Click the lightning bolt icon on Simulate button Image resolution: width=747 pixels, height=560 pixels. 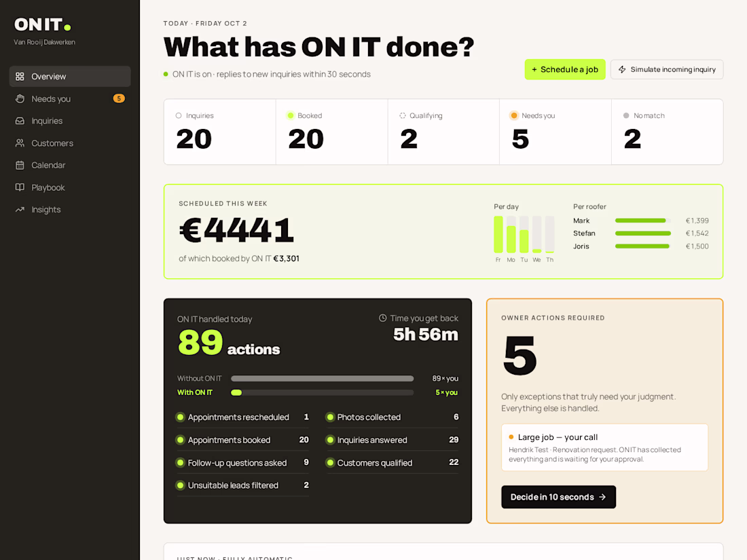click(x=622, y=69)
